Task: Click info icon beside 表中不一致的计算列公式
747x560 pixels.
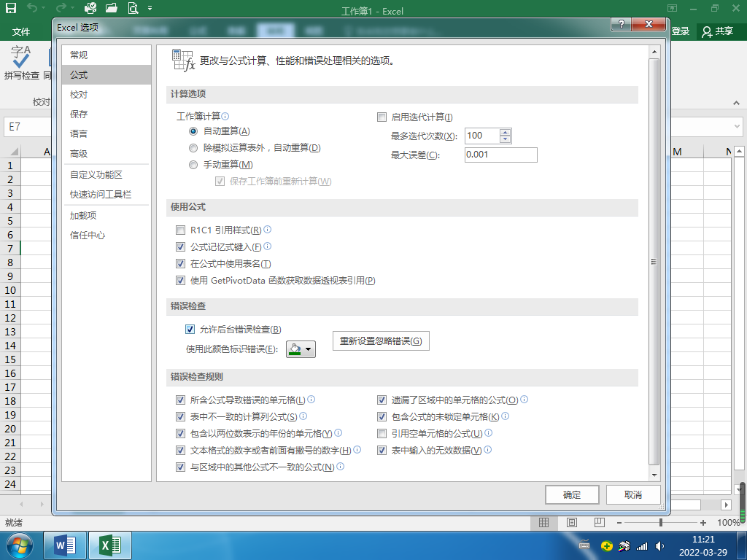Action: [x=303, y=416]
